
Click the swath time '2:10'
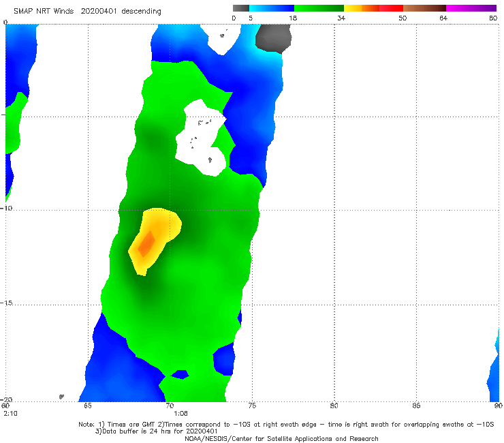pyautogui.click(x=11, y=414)
